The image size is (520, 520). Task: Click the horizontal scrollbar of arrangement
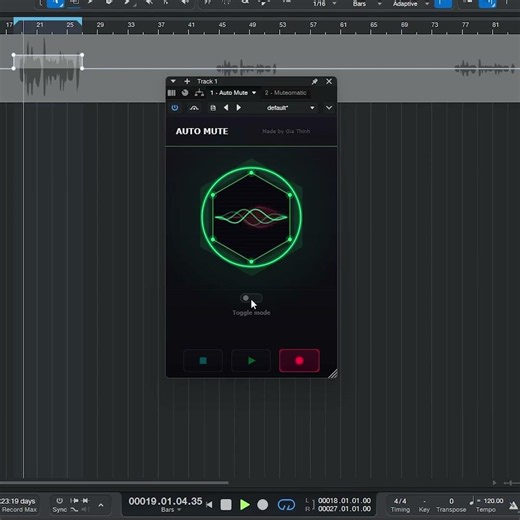point(114,482)
